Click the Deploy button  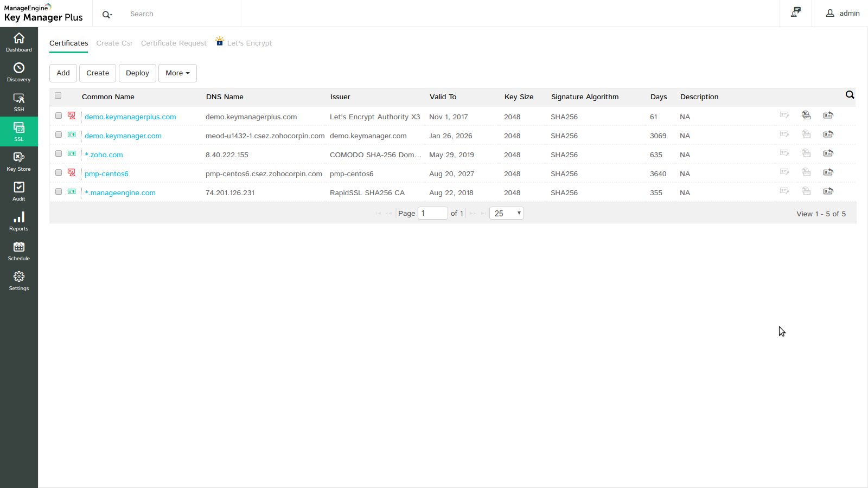[137, 73]
